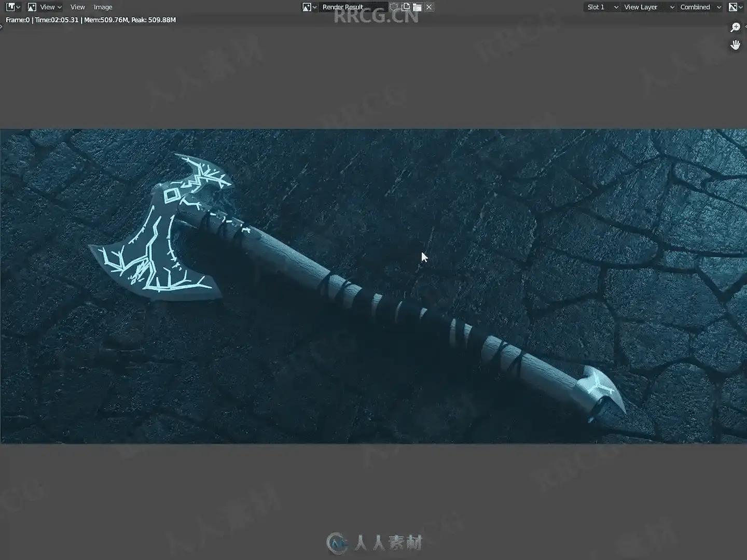Screen dimensions: 747x560
Task: Expand the Slot 1 dropdown
Action: pos(602,7)
